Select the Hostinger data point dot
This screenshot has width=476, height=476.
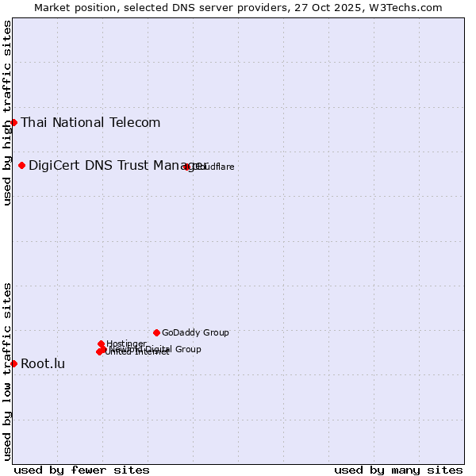101,344
